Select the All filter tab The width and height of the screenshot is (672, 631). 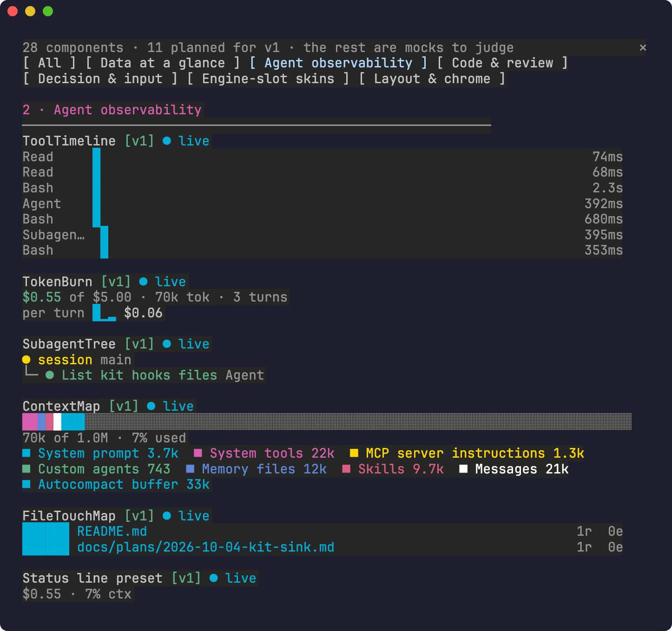(49, 63)
